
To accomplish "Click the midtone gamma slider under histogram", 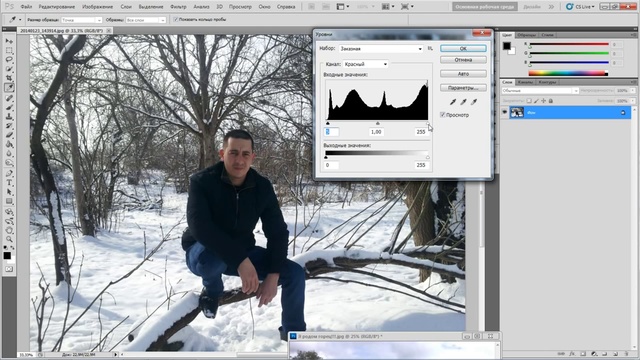I will (x=378, y=123).
